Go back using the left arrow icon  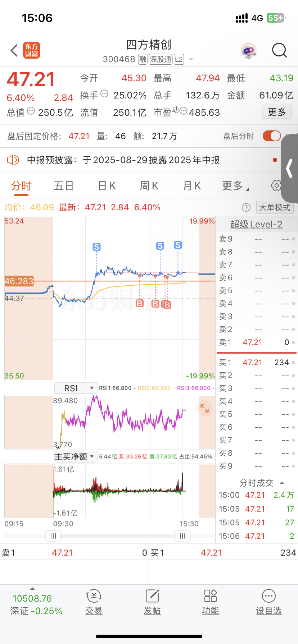pyautogui.click(x=14, y=51)
